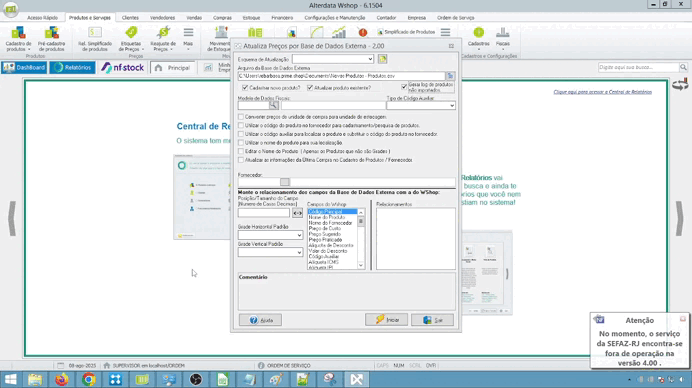Open the Relatórios button
This screenshot has width=692, height=388.
click(72, 68)
